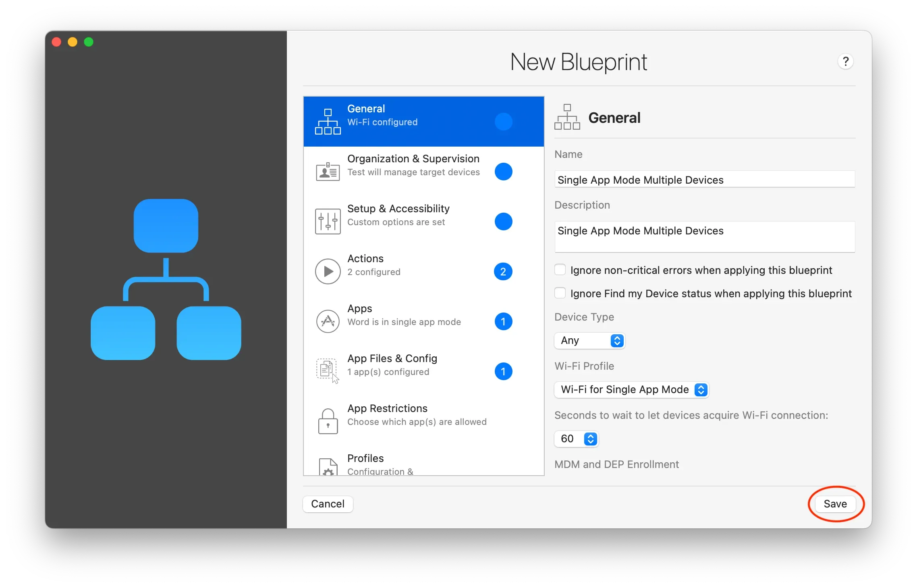Click the blueprint Name text field
Screen dimensions: 917x588
(x=704, y=180)
